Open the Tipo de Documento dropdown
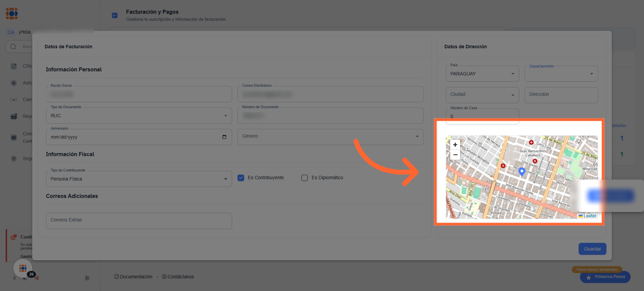Image resolution: width=644 pixels, height=291 pixels. (139, 116)
